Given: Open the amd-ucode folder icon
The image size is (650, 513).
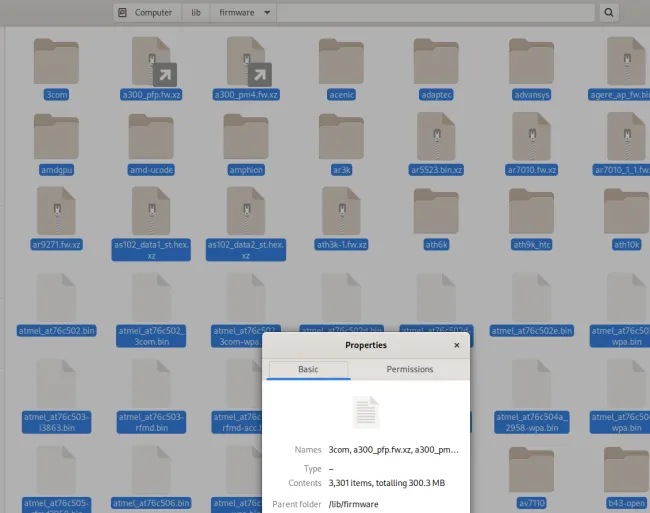Looking at the screenshot, I should [151, 137].
